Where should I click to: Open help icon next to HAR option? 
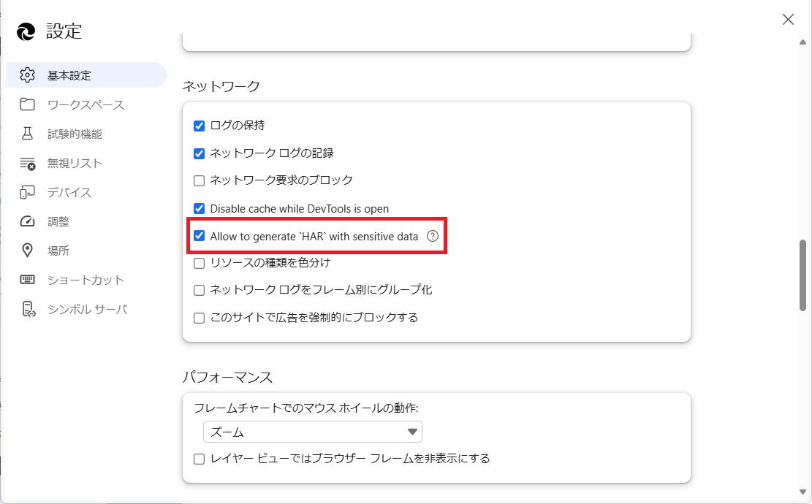433,236
